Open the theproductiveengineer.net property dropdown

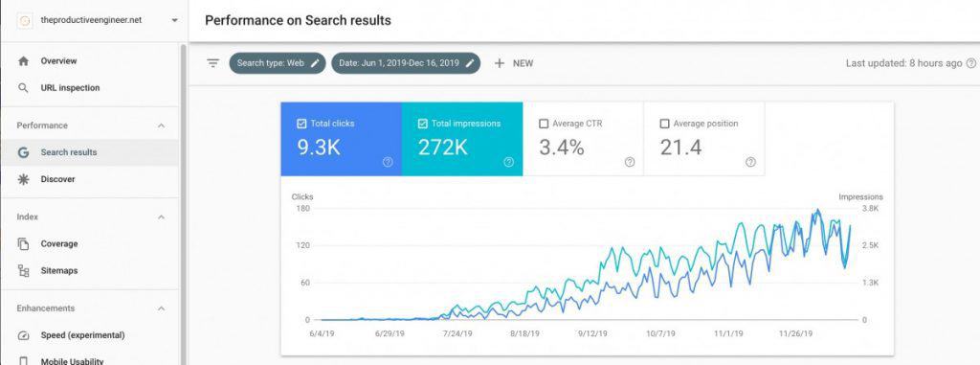pos(174,20)
